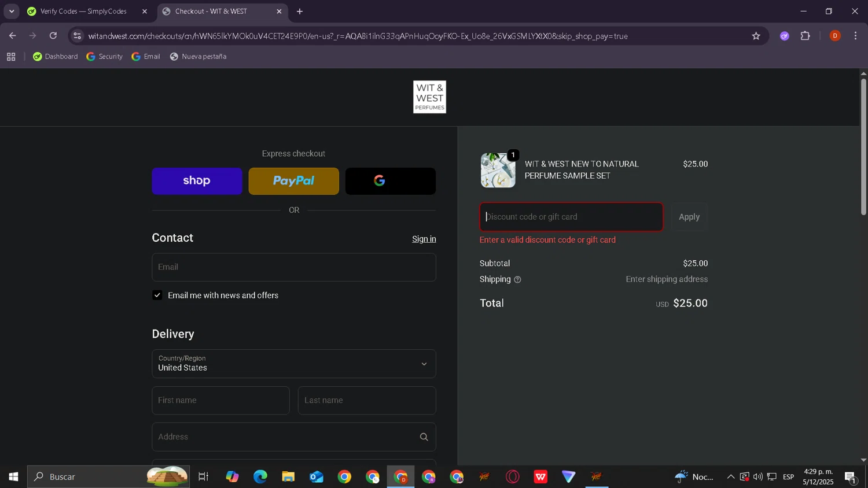Open the Dashboard bookmark
Image resolution: width=868 pixels, height=488 pixels.
pos(56,57)
